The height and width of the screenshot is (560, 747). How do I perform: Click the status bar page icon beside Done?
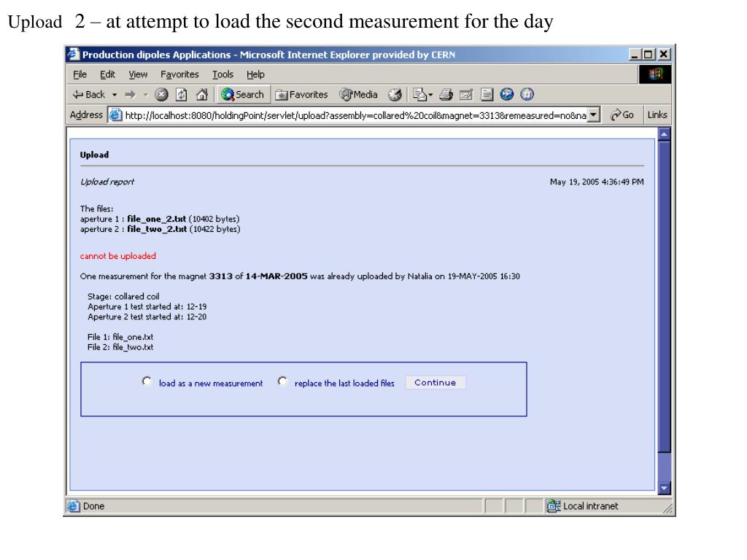[x=74, y=506]
